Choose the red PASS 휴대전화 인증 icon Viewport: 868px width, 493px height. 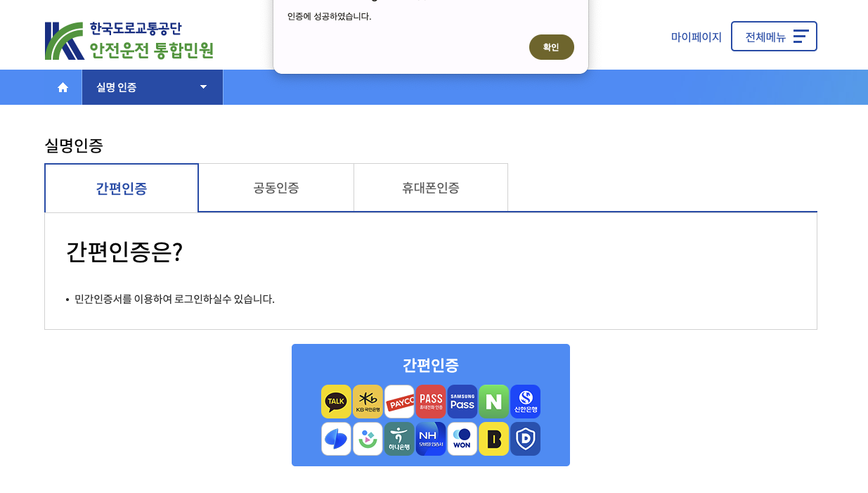(x=431, y=402)
